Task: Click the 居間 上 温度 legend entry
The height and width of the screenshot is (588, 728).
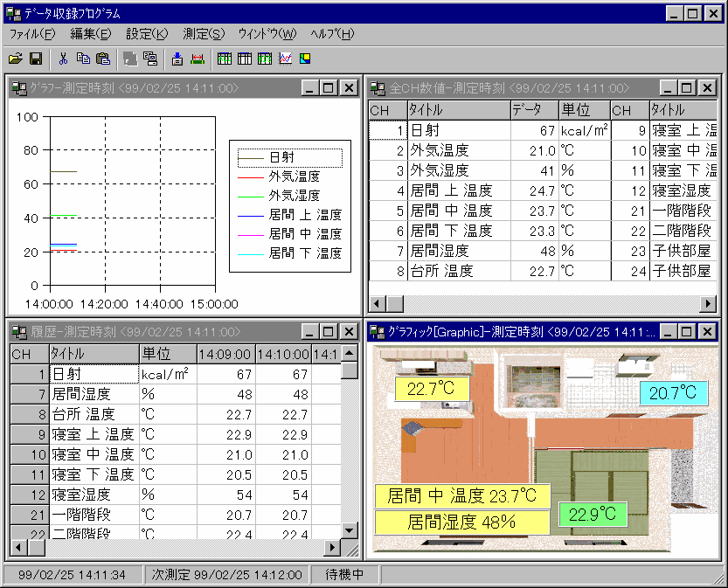Action: click(x=290, y=215)
